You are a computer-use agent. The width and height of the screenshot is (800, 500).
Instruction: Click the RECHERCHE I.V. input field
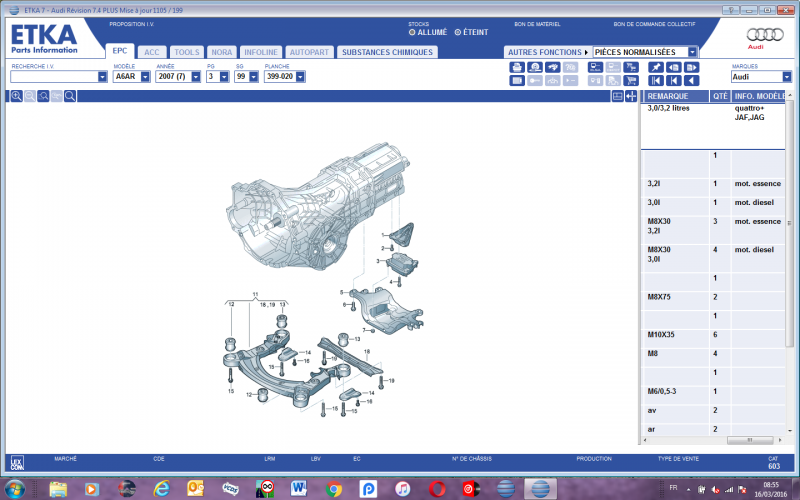[x=54, y=76]
